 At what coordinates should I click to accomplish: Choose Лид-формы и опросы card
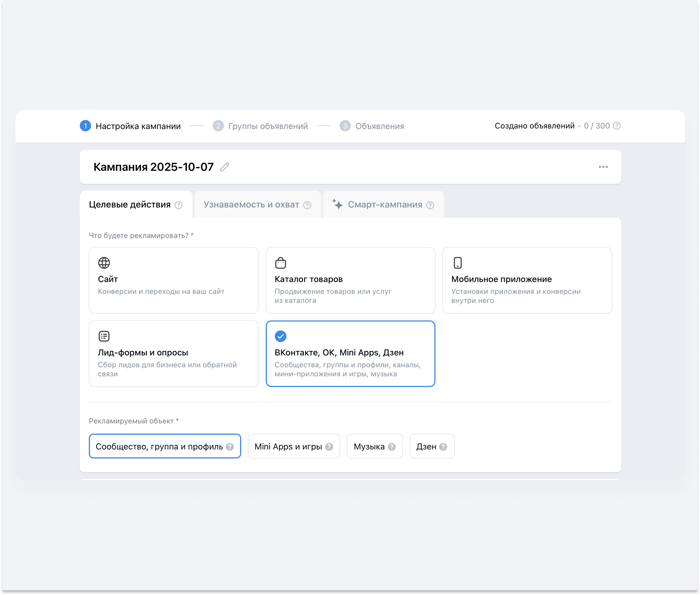(x=174, y=353)
